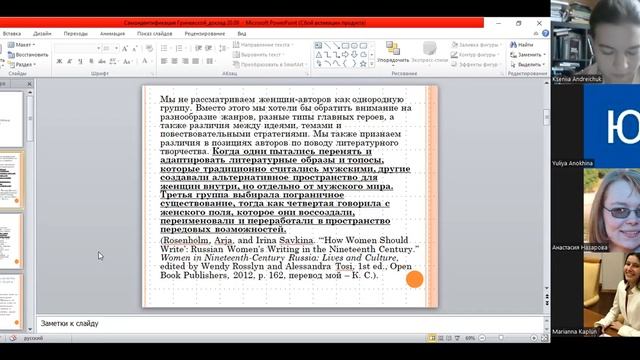Zoom out with minus button
Screen dimensions: 640x360
tap(482, 338)
